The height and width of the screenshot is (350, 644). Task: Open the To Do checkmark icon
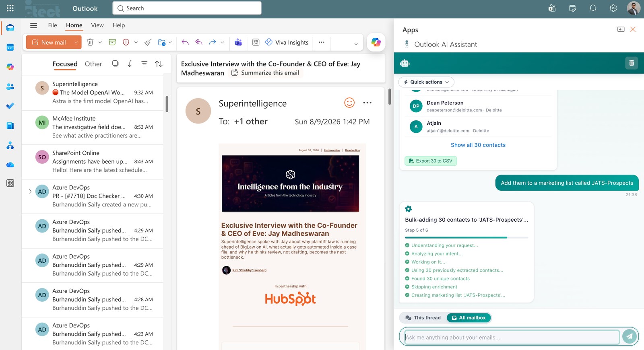point(10,106)
